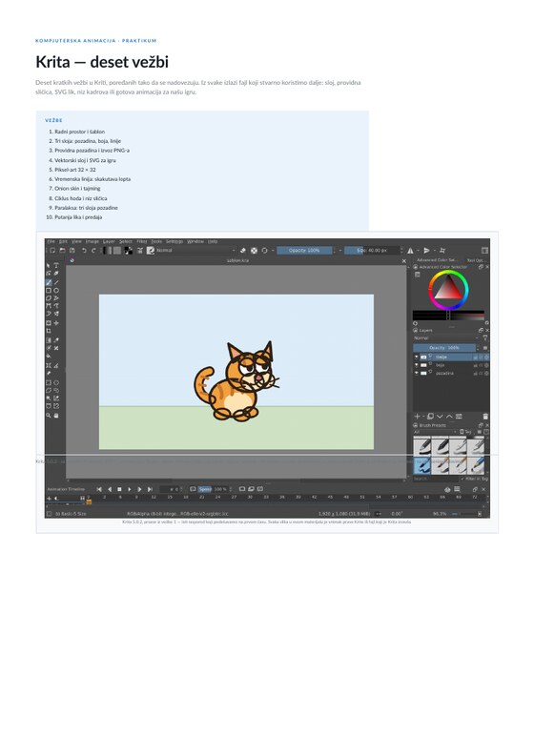Pick the Fill bucket tool
The height and width of the screenshot is (756, 534).
[49, 356]
